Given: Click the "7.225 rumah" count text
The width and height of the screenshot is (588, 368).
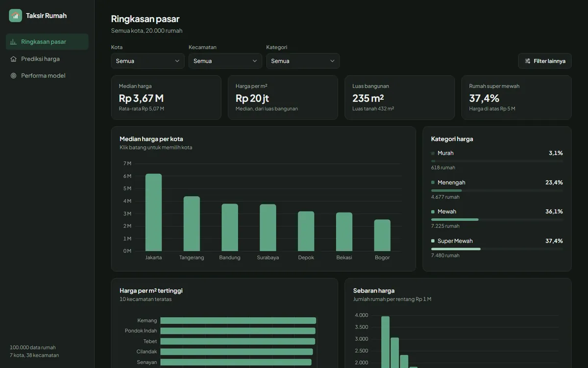Looking at the screenshot, I should 445,226.
